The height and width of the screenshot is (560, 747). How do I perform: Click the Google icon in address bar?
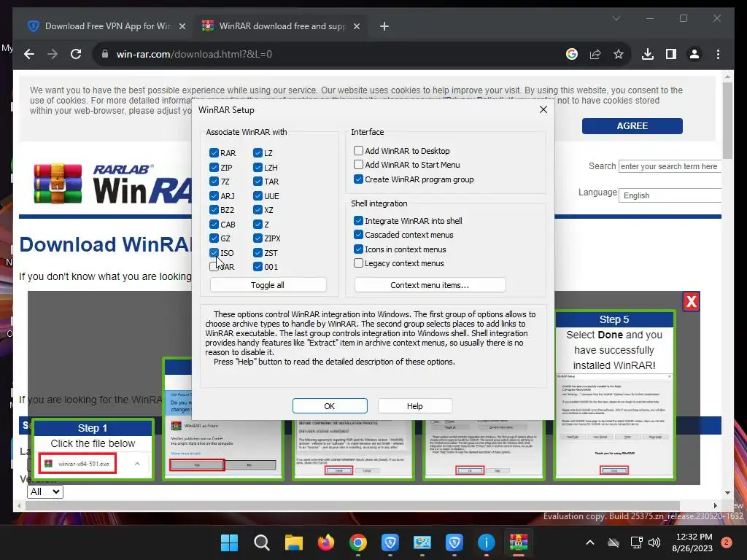(x=572, y=54)
